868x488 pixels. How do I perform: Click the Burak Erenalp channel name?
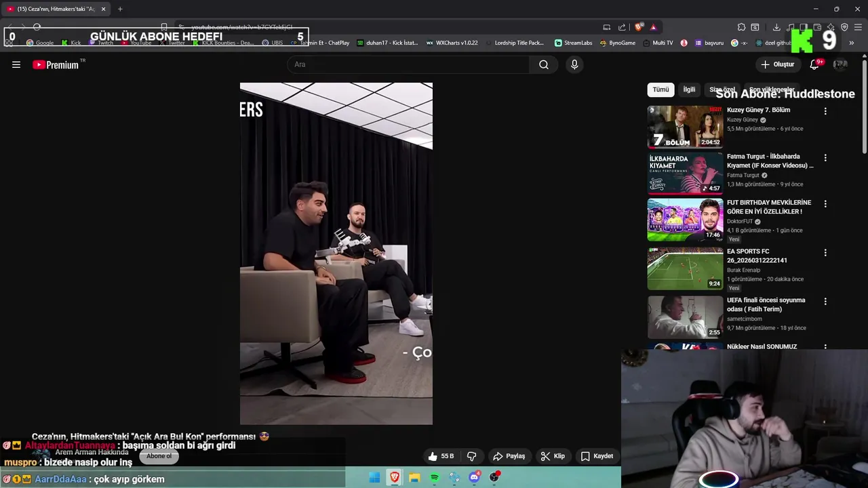(x=744, y=270)
